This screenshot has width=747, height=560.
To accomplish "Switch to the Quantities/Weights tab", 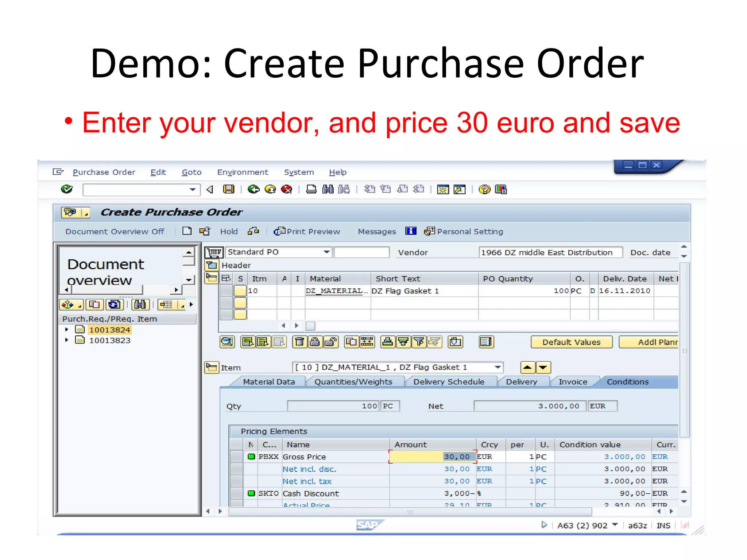I will 353,382.
